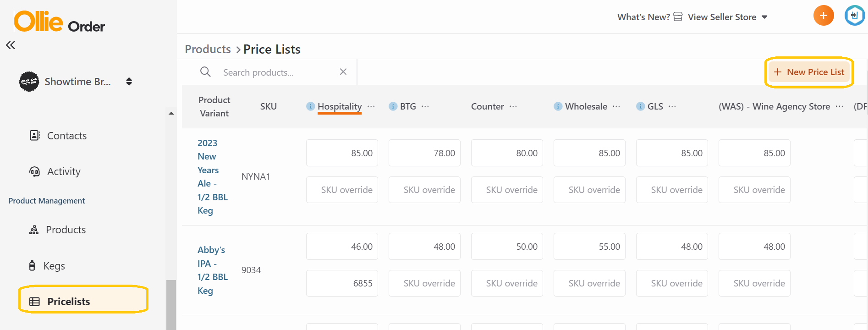
Task: Open Abby's IPA 1/2 BBL Keg link
Action: click(x=213, y=270)
